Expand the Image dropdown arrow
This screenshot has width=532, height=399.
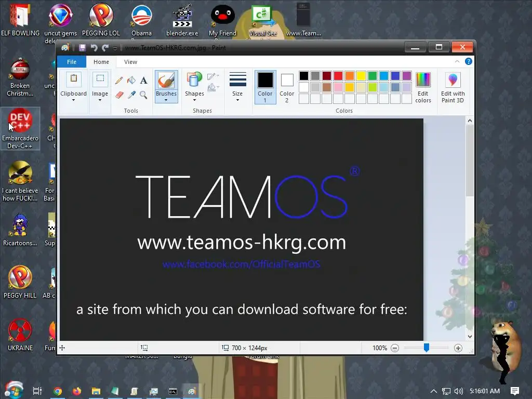click(x=100, y=100)
